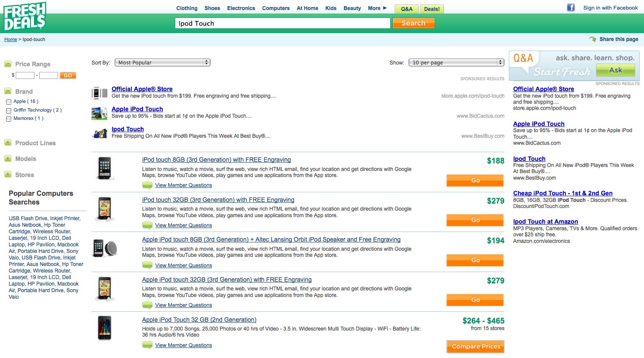Click Go button for $188 iPod touch
Image resolution: width=644 pixels, height=358 pixels.
click(x=475, y=180)
